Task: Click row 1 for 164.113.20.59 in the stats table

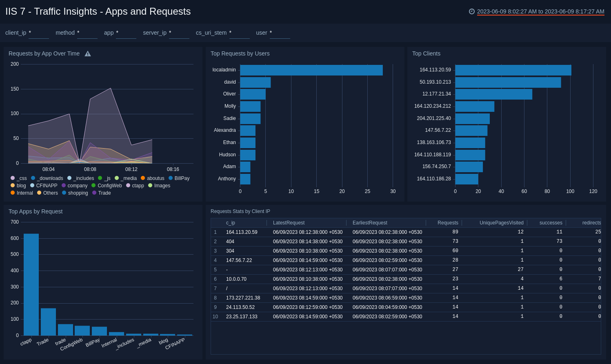Action: tap(242, 232)
